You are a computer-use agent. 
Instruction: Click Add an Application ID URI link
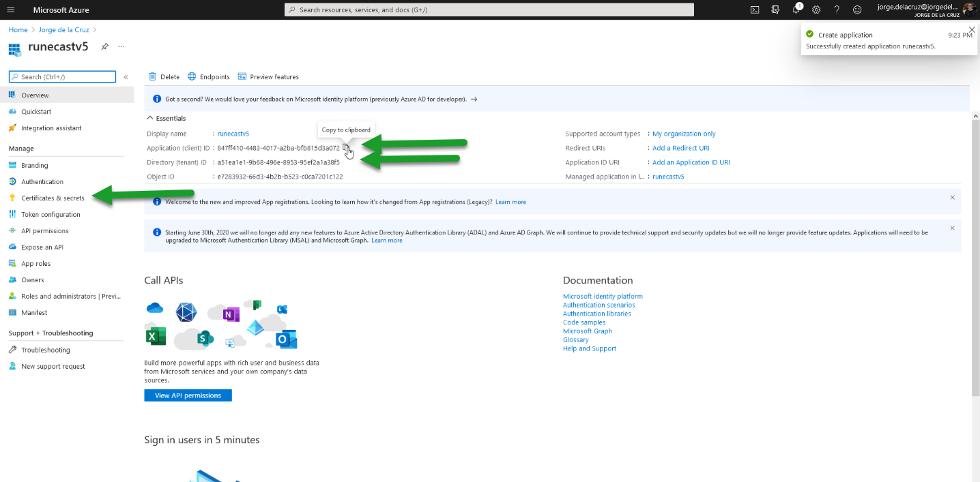tap(691, 163)
